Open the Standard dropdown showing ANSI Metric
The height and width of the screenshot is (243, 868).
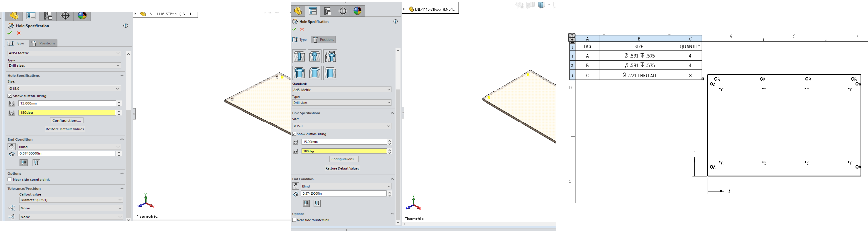(342, 90)
